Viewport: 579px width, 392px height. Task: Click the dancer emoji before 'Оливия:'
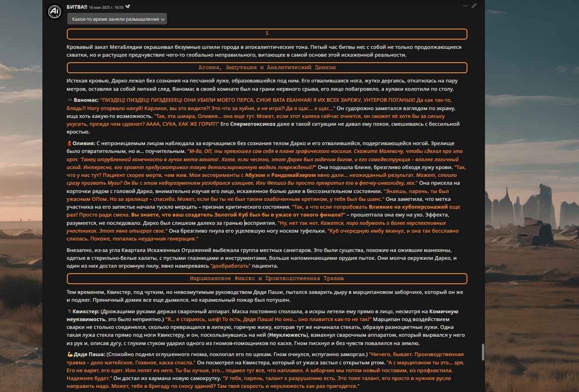pyautogui.click(x=69, y=143)
